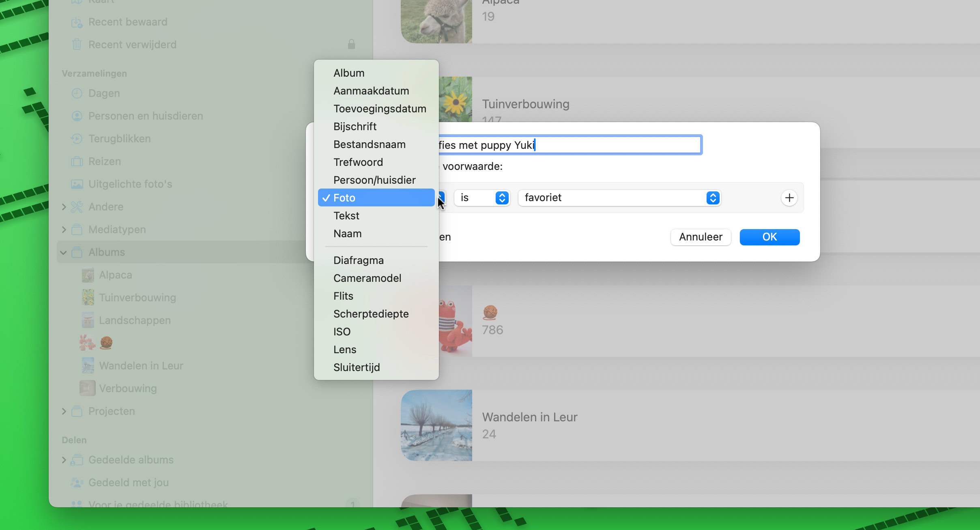Click the Personen en huisdieren icon
The height and width of the screenshot is (530, 980).
(77, 116)
